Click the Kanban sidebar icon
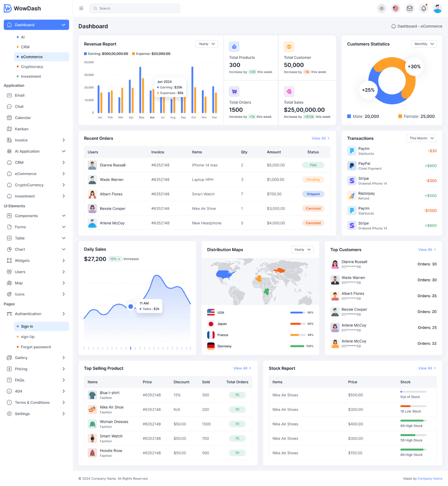 pyautogui.click(x=9, y=129)
